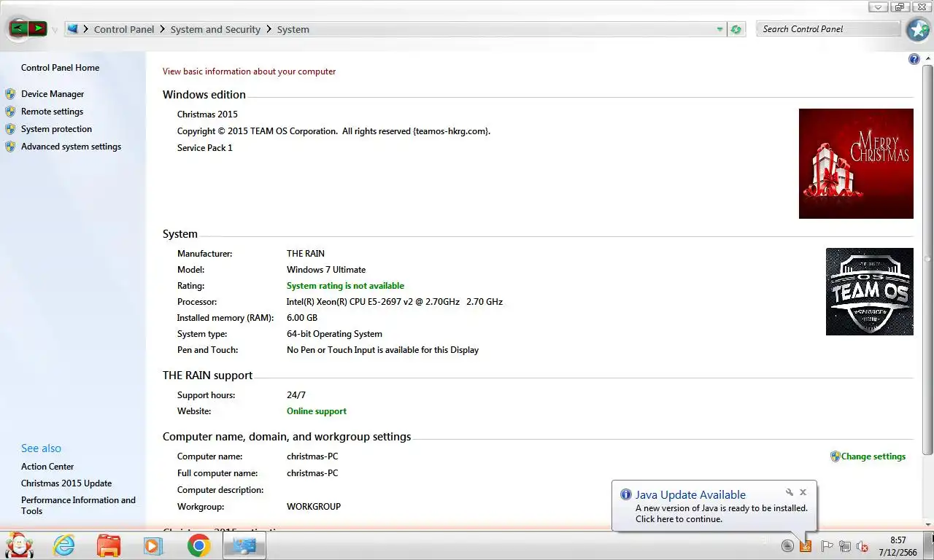This screenshot has height=560, width=934.
Task: Open Advanced system settings
Action: [x=71, y=147]
